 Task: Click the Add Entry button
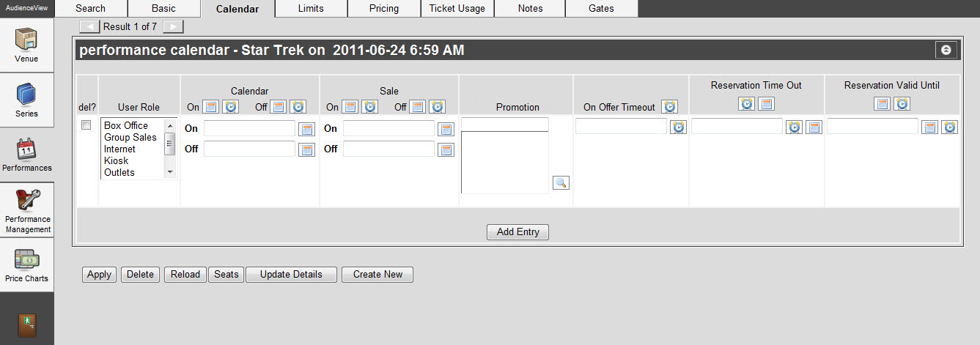pos(517,231)
